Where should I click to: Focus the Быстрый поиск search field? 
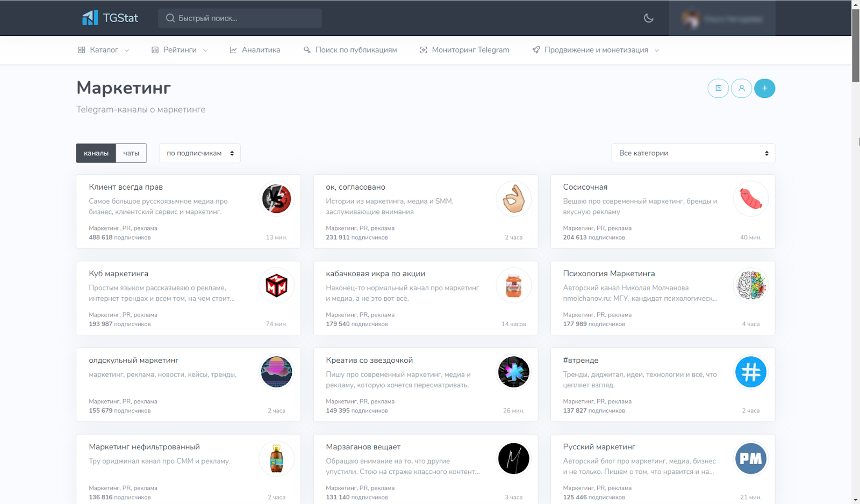(x=240, y=18)
